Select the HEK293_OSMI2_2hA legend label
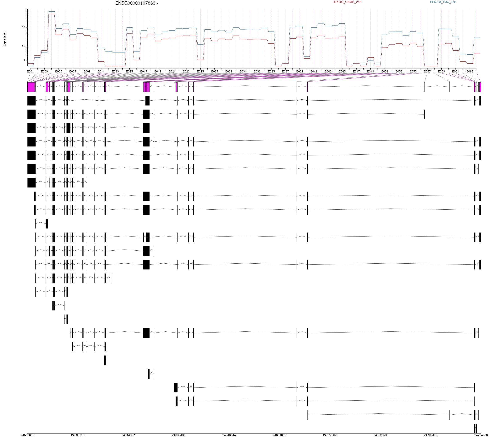 [x=347, y=2]
